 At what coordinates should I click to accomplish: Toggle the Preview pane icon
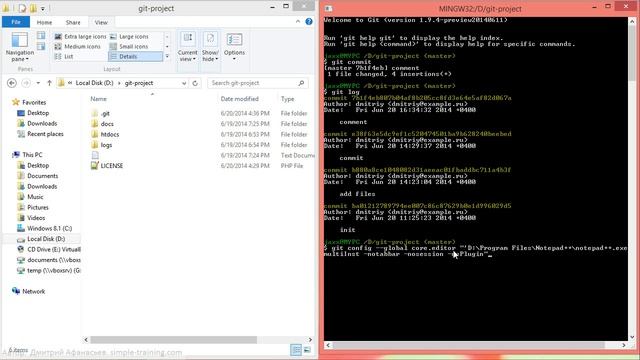41,36
